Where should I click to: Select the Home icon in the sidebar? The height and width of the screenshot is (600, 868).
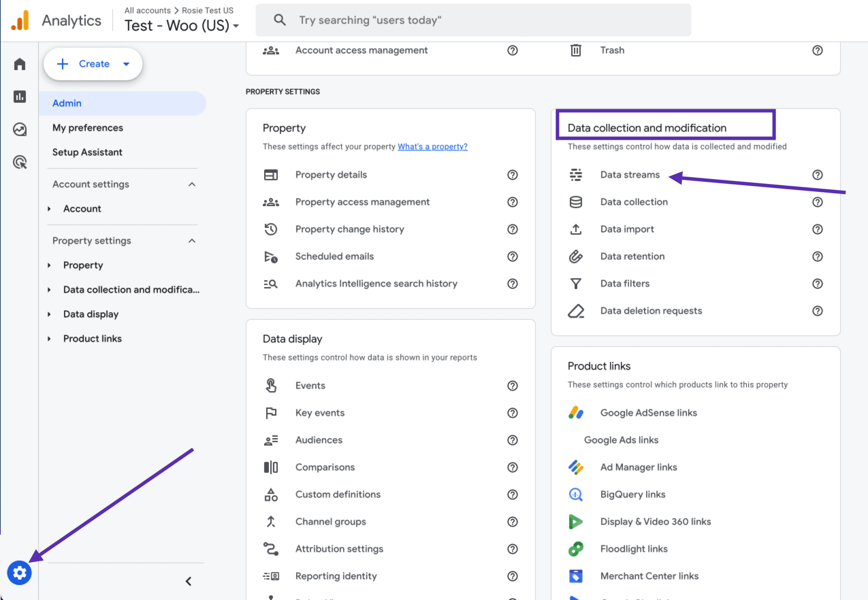19,64
